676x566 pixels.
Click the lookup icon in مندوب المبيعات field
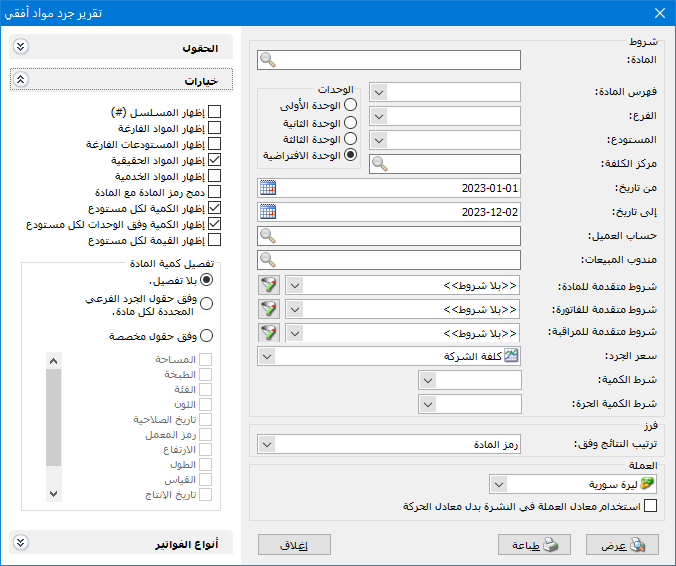(x=268, y=260)
